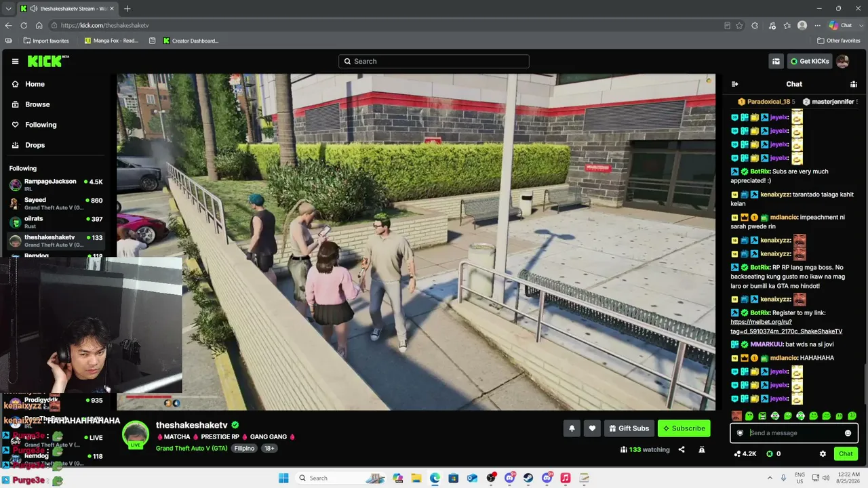Open the Kick hamburger sidebar menu
The height and width of the screenshot is (488, 868).
coord(15,61)
